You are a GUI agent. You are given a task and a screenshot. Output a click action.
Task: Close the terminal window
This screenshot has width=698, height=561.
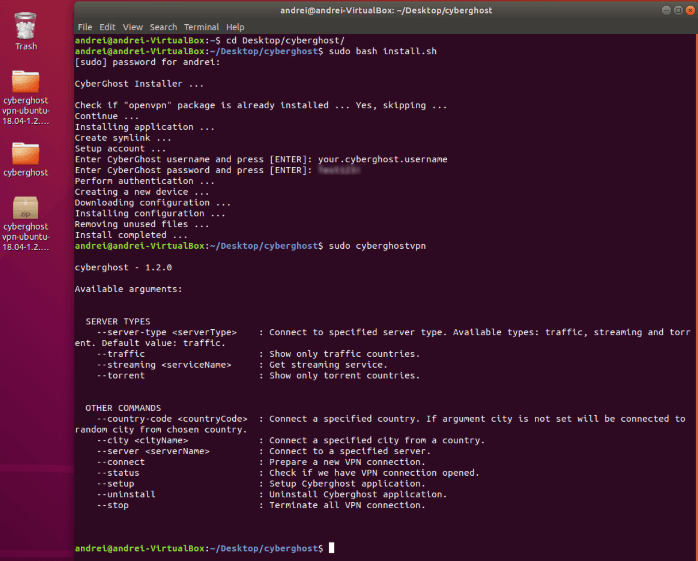click(x=690, y=10)
